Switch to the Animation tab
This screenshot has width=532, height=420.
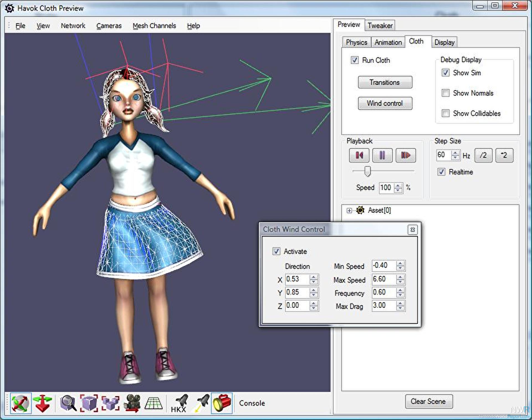click(x=388, y=42)
